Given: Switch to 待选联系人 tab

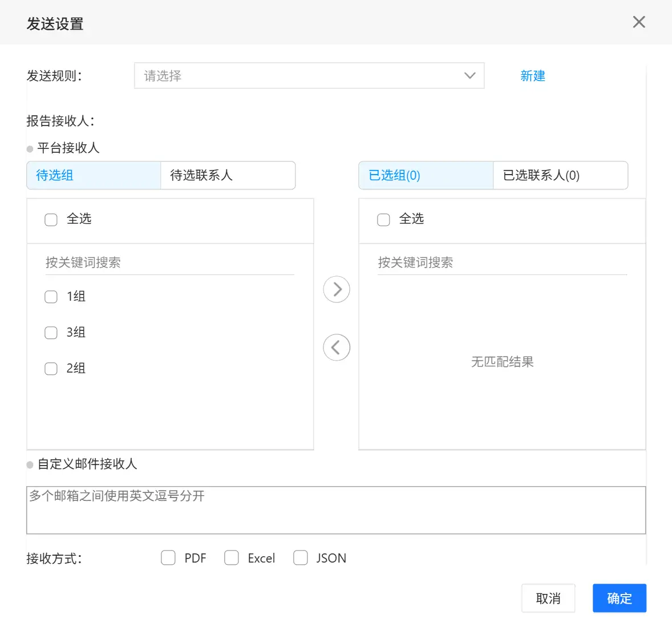Looking at the screenshot, I should pyautogui.click(x=228, y=175).
